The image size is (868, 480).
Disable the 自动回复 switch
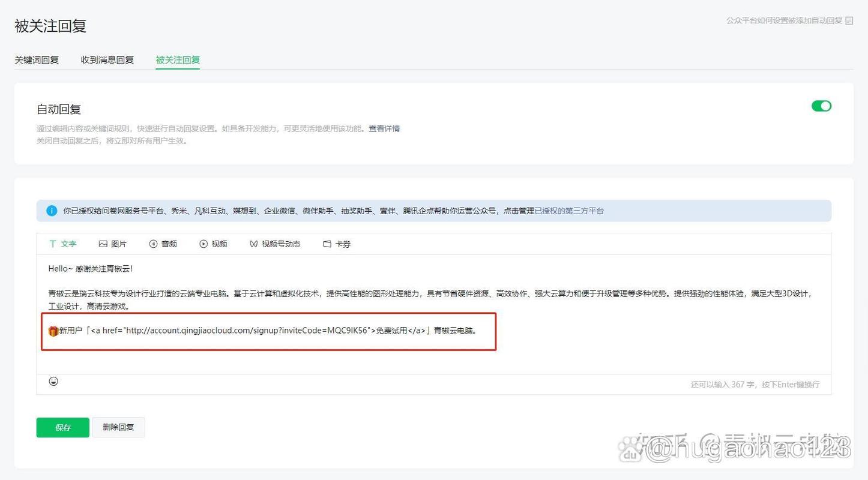[821, 106]
